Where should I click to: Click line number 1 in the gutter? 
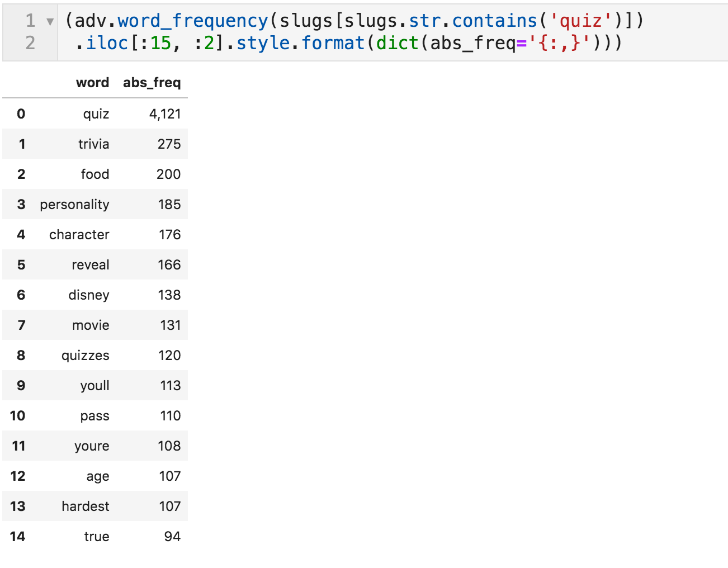(x=30, y=21)
